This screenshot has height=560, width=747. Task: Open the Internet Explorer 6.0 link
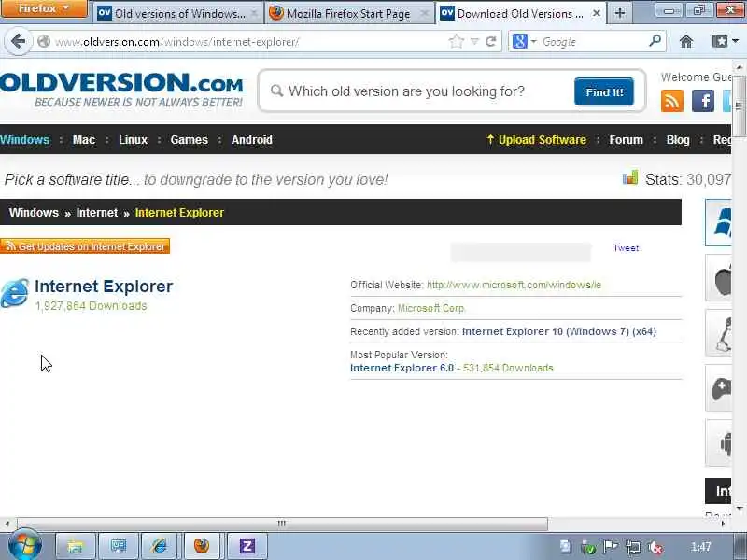coord(402,368)
